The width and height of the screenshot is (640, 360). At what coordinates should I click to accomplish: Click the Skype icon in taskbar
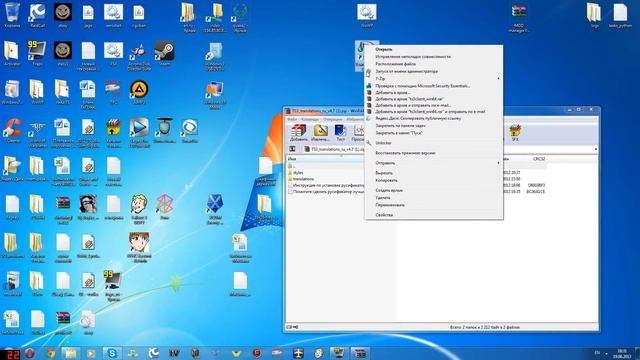(112, 353)
